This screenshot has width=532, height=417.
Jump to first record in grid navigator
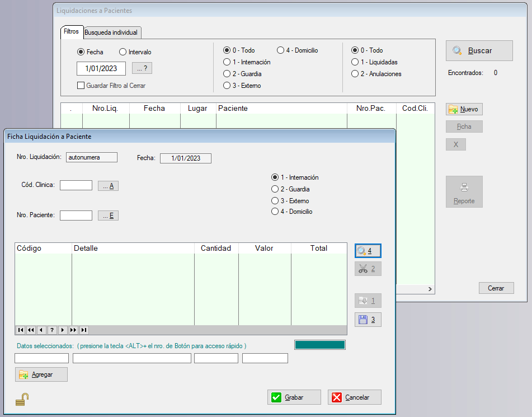(20, 330)
